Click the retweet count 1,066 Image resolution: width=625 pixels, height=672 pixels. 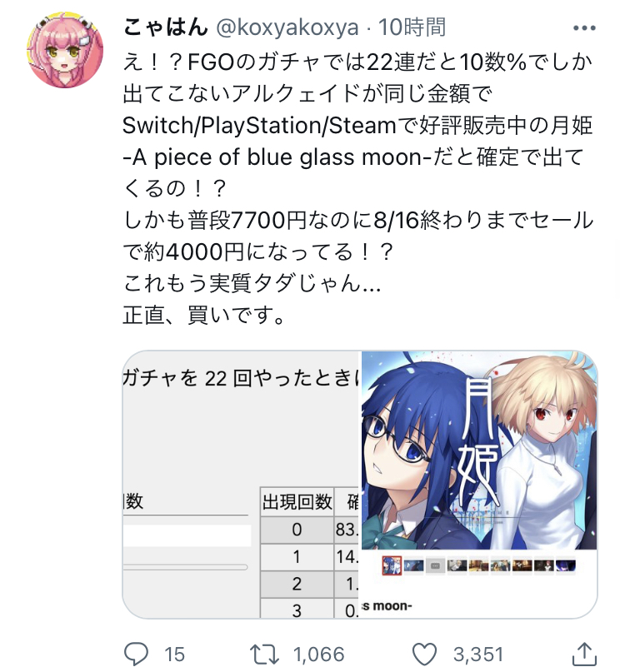tap(318, 655)
